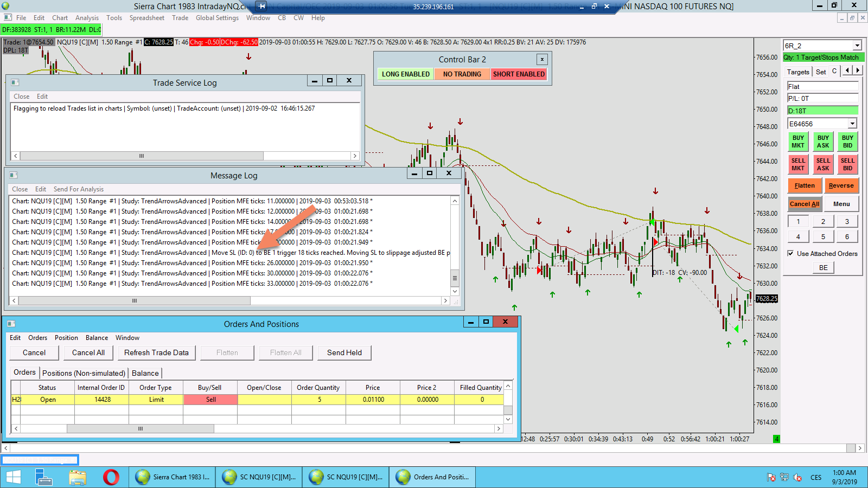This screenshot has width=868, height=488.
Task: Click the system clock in the tray
Action: click(x=845, y=477)
